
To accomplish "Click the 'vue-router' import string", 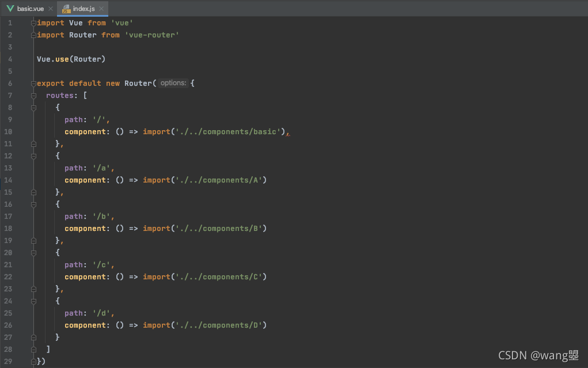I will (152, 35).
